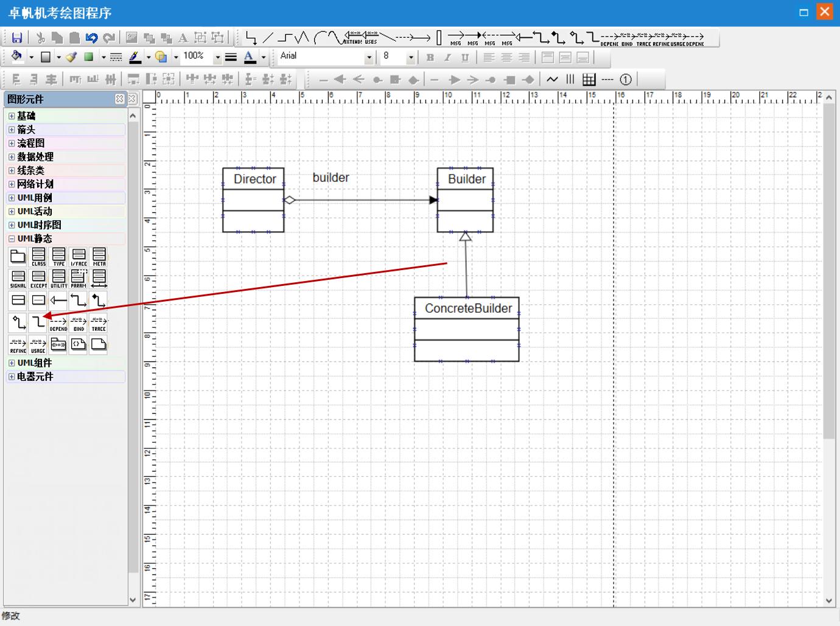Click the Cut scissors icon

[x=41, y=38]
